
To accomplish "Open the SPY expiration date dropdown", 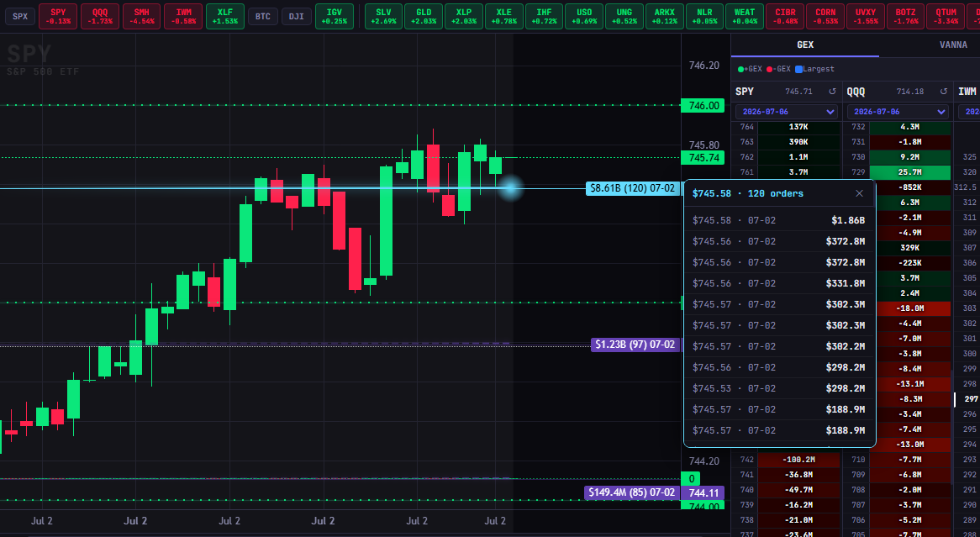I will click(x=786, y=111).
